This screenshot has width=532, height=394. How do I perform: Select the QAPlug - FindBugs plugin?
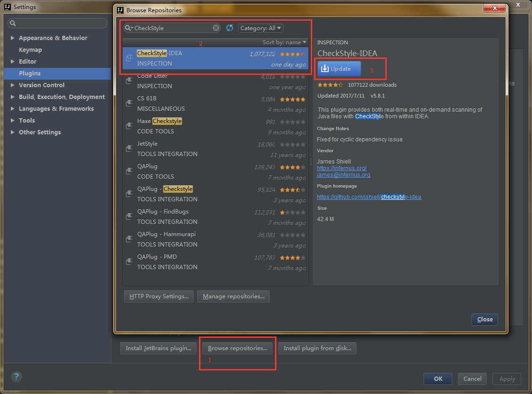(216, 217)
